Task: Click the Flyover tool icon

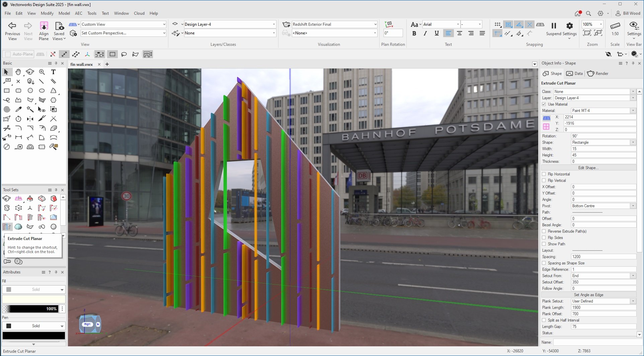Action: click(x=30, y=72)
